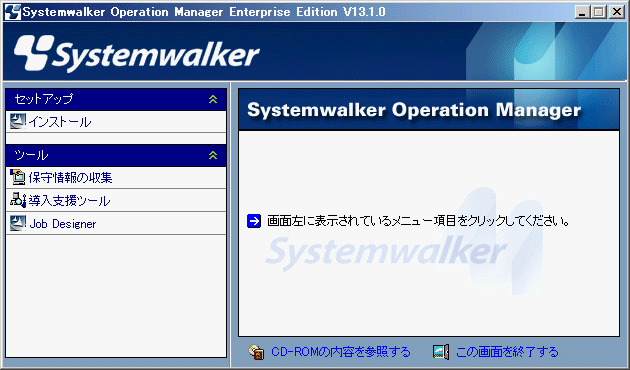Click the インストール setup icon
This screenshot has width=630, height=370.
[18, 121]
